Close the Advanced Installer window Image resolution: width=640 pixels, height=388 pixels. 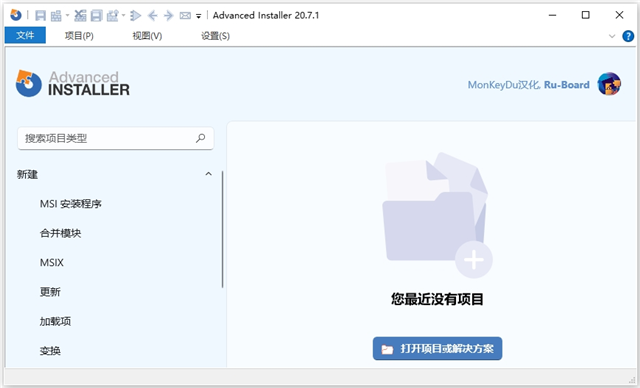(619, 16)
